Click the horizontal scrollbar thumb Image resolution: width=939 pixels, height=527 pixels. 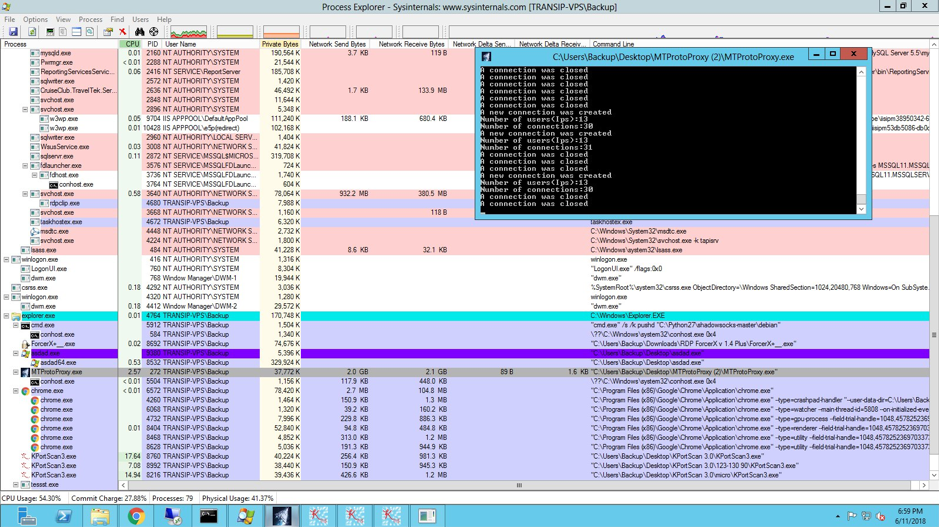pyautogui.click(x=519, y=485)
